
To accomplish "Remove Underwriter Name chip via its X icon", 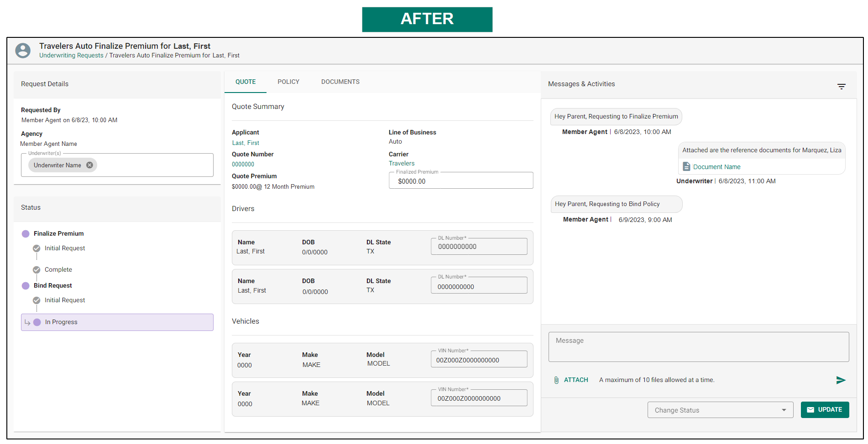I will click(x=89, y=165).
